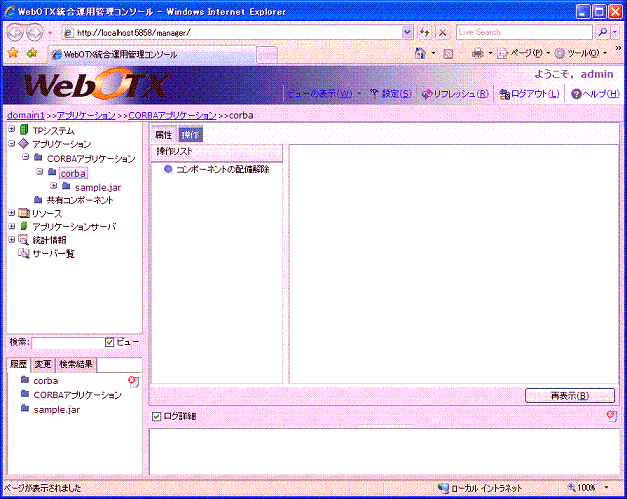Image resolution: width=627 pixels, height=499 pixels.
Task: Click the domain1 breadcrumb link
Action: [25, 116]
